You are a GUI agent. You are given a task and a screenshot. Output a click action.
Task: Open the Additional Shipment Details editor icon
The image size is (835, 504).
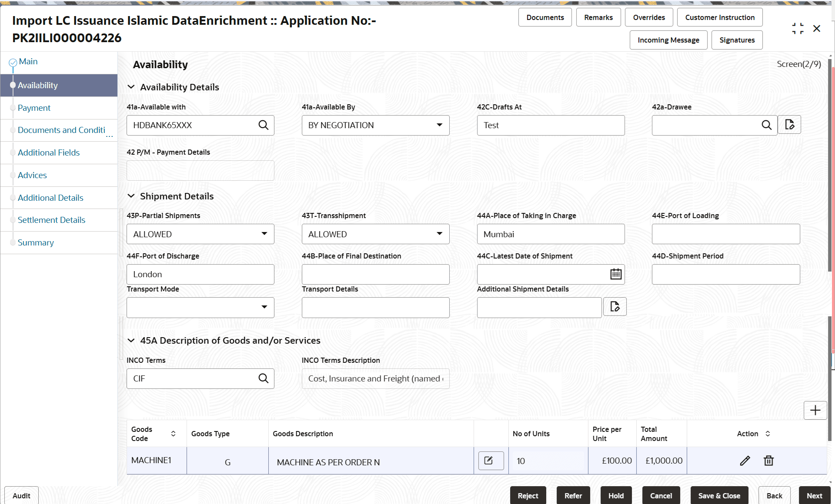tap(615, 307)
